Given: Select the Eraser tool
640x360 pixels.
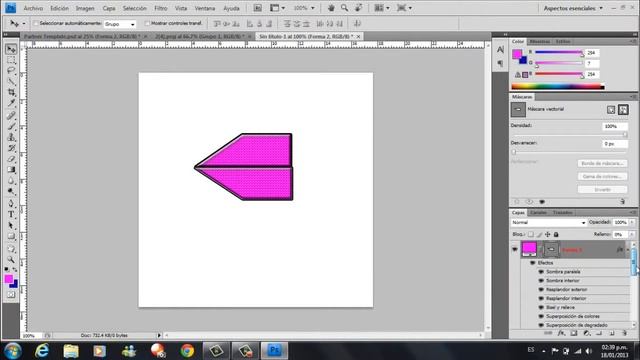Looking at the screenshot, I should tap(11, 159).
